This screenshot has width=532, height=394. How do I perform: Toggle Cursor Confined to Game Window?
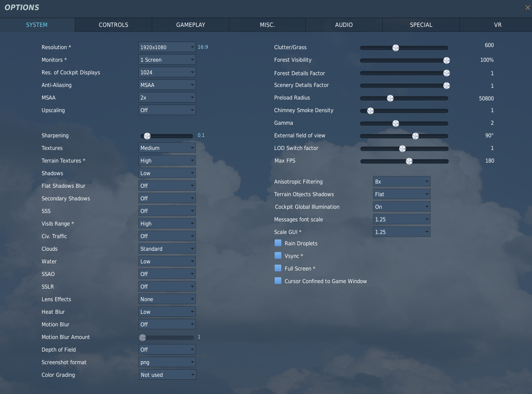(278, 281)
